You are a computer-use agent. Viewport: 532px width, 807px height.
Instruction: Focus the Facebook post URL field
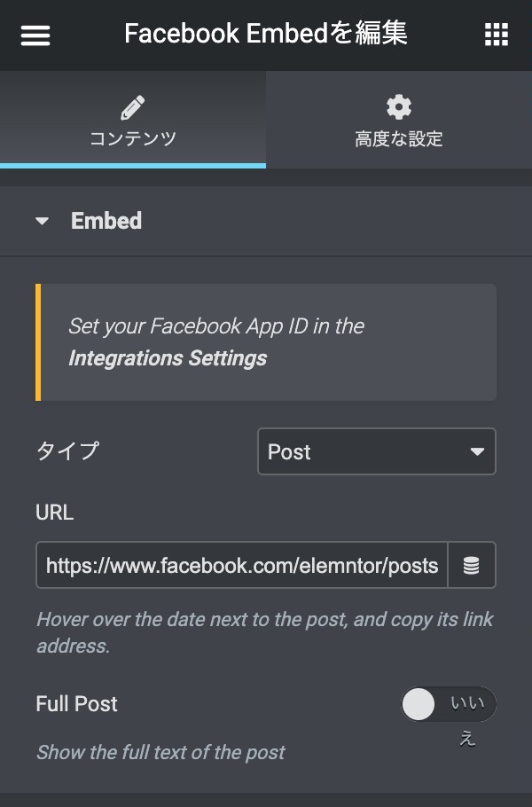pyautogui.click(x=242, y=566)
